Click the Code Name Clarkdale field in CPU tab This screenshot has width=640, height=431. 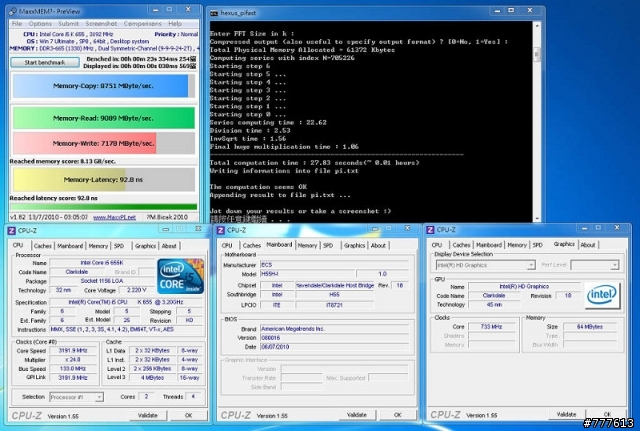point(76,272)
